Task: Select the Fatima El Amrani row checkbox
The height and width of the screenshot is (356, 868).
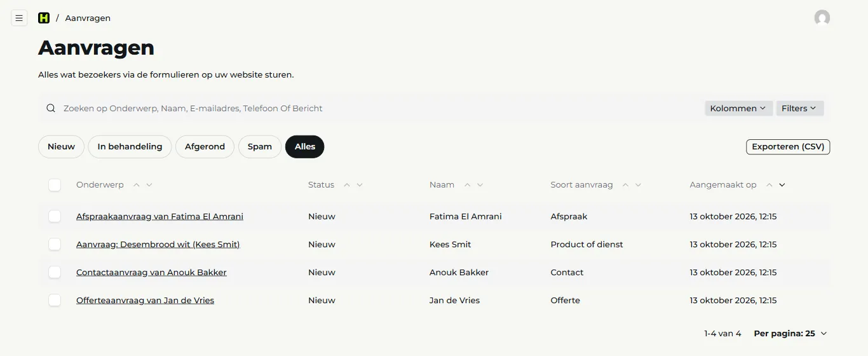Action: click(x=55, y=216)
